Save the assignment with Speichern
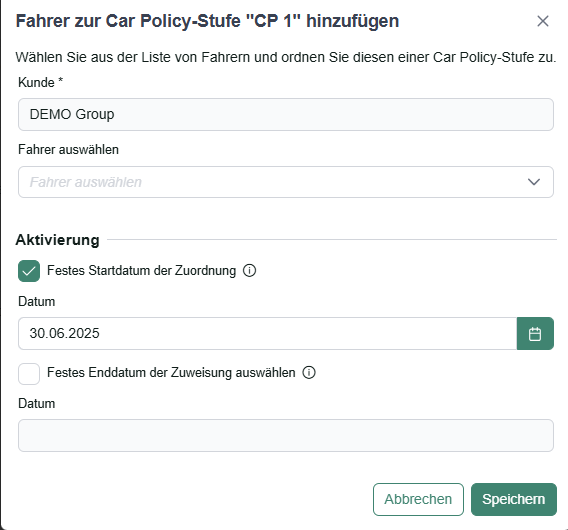This screenshot has width=568, height=530. point(514,499)
